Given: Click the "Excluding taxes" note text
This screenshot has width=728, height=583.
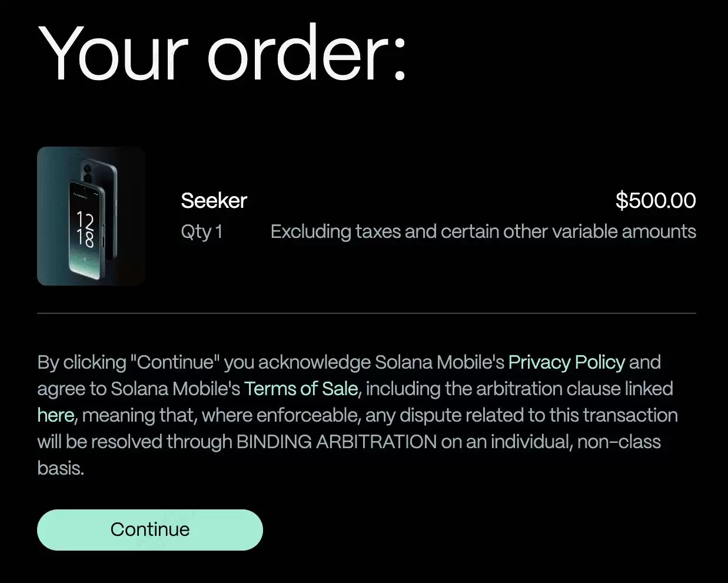Looking at the screenshot, I should [x=483, y=231].
